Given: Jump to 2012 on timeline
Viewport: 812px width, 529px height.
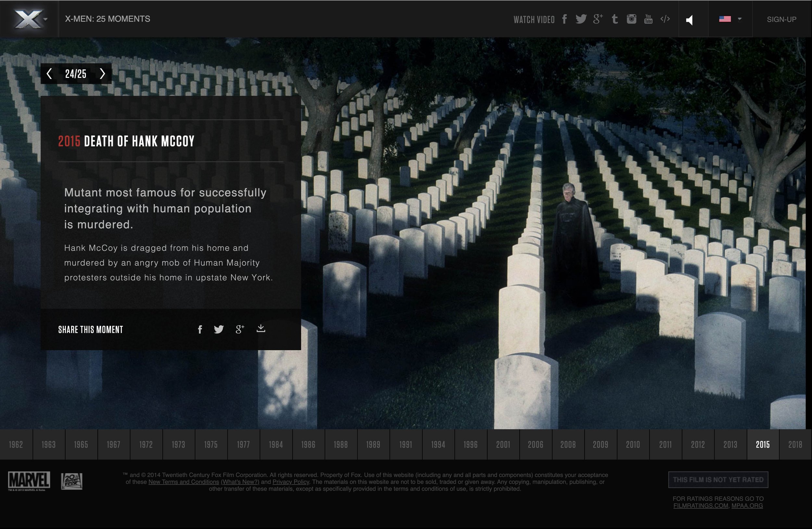Looking at the screenshot, I should coord(698,445).
